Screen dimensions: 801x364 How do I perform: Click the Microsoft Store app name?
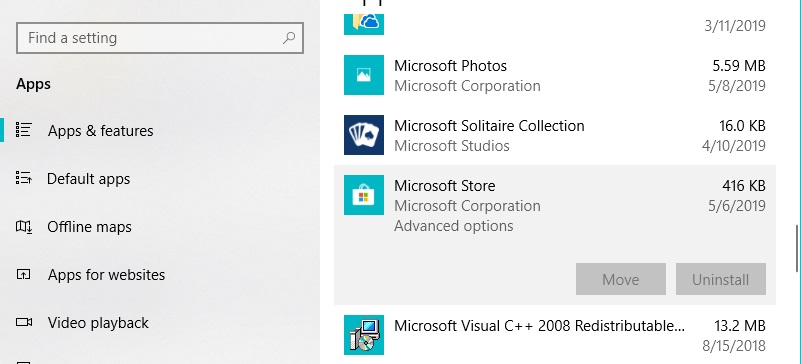(444, 186)
